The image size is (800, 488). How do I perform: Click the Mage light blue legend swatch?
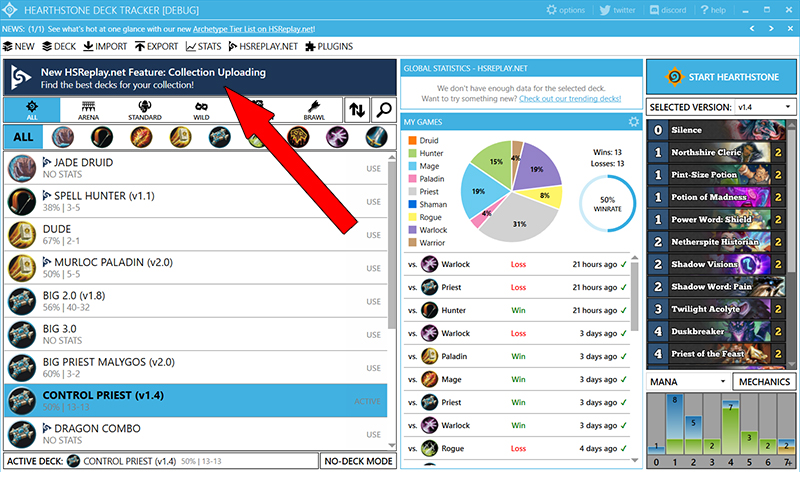413,166
